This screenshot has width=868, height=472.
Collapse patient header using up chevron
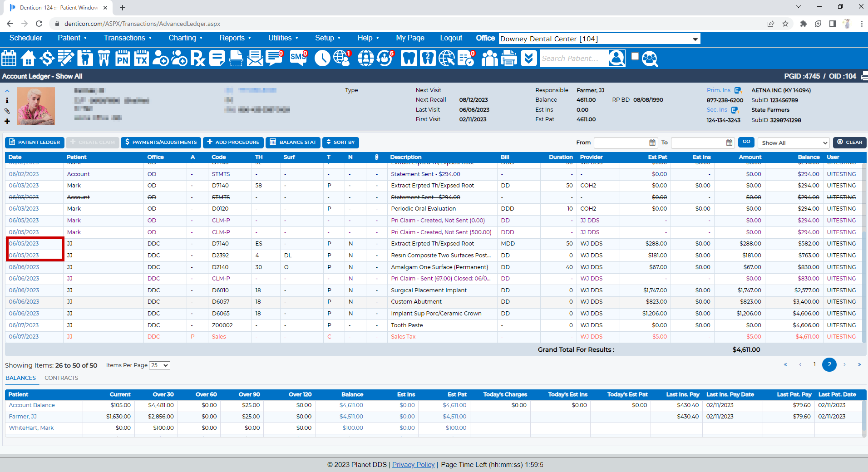click(x=7, y=91)
